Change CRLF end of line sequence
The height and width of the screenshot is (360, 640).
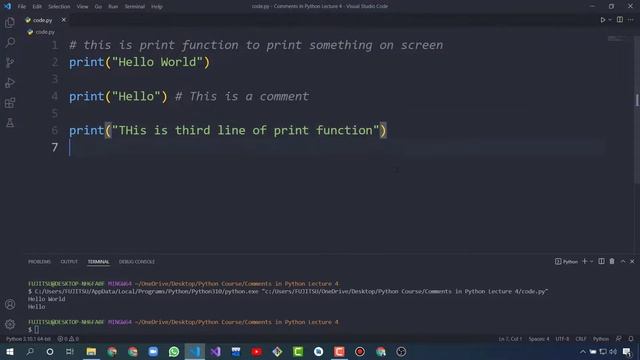pyautogui.click(x=581, y=339)
